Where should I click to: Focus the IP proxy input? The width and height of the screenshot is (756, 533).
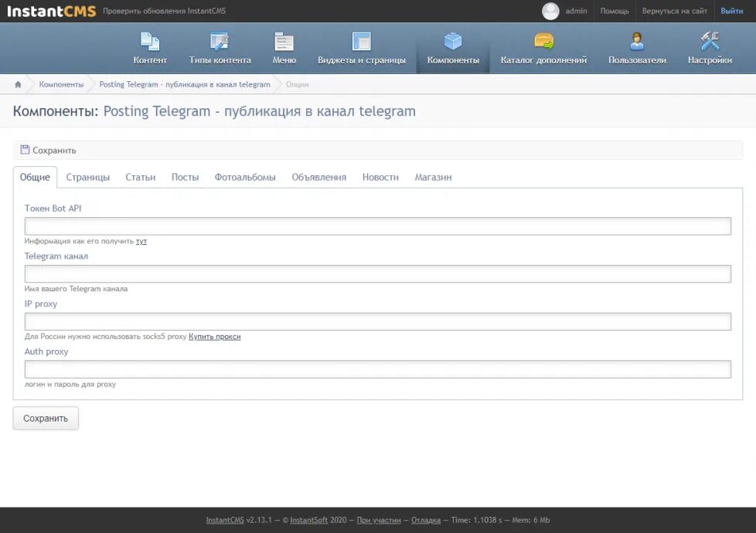pyautogui.click(x=377, y=321)
